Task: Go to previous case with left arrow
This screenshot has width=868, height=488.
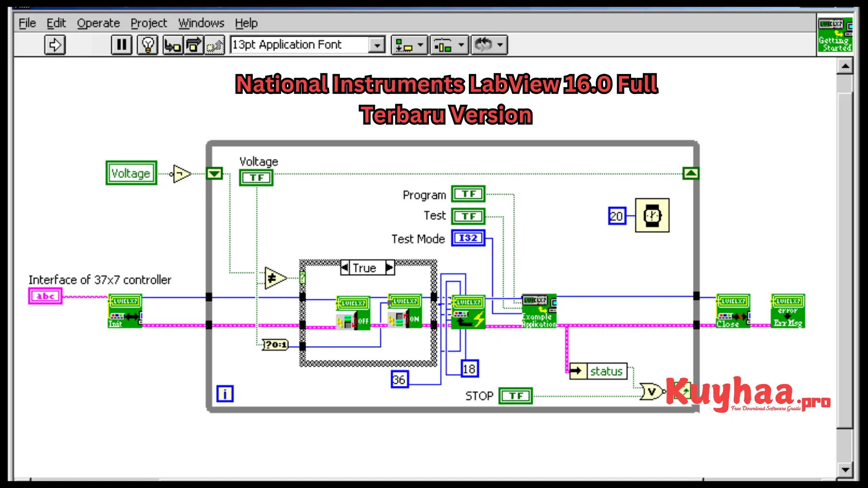Action: (x=345, y=268)
